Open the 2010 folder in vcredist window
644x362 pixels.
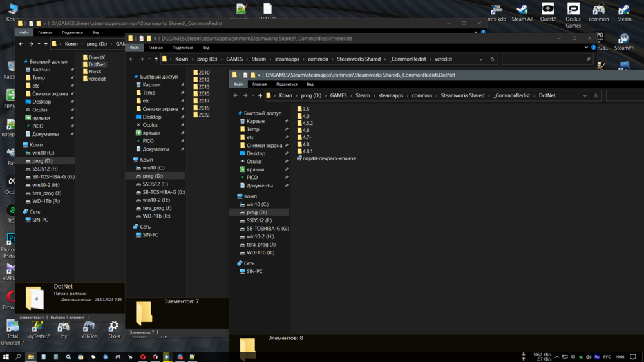(x=201, y=73)
